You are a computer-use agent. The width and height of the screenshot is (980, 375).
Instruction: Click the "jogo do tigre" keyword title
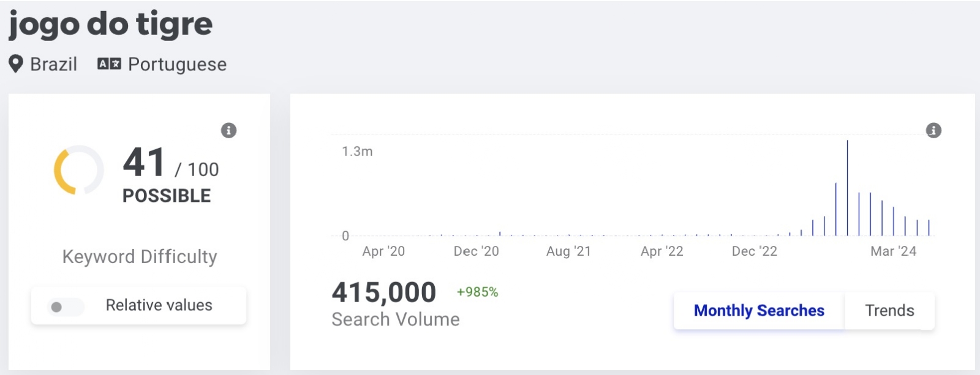(111, 24)
